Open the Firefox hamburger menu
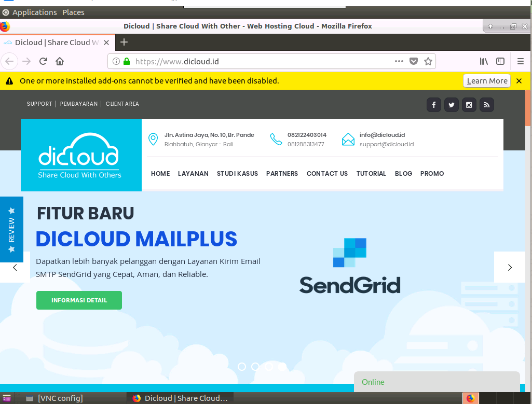The width and height of the screenshot is (532, 404). tap(521, 61)
